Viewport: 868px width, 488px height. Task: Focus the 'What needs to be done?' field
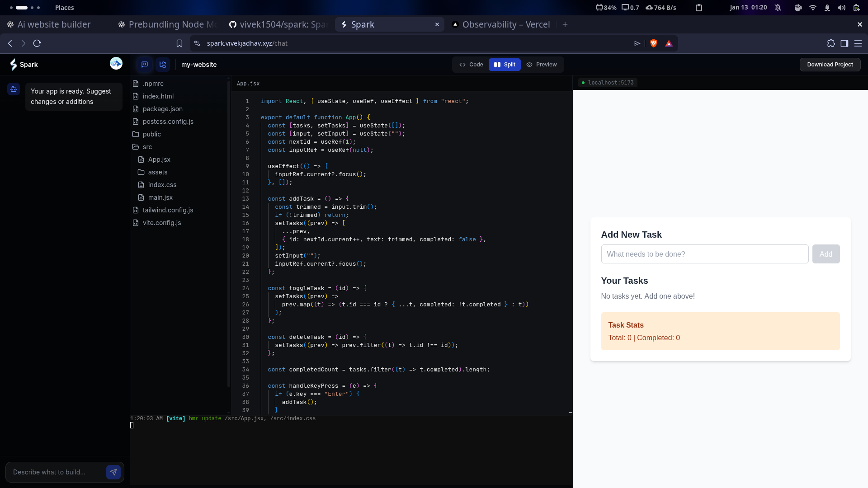tap(705, 254)
